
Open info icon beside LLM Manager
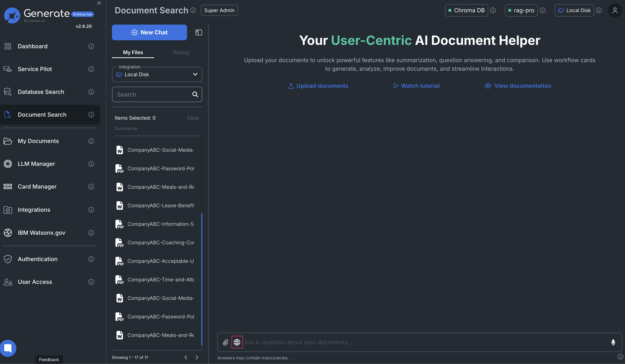coord(91,164)
